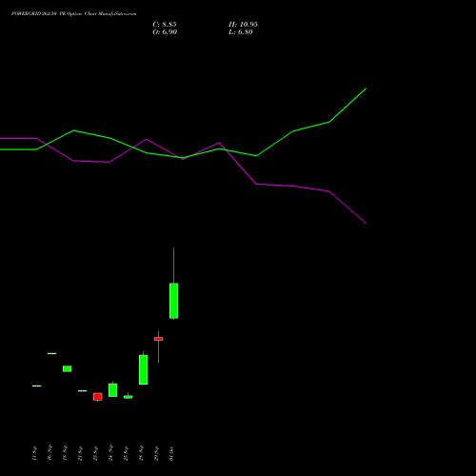The width and height of the screenshot is (476, 476).
Task: Click the low price L: 6.80
Action: 241,32
